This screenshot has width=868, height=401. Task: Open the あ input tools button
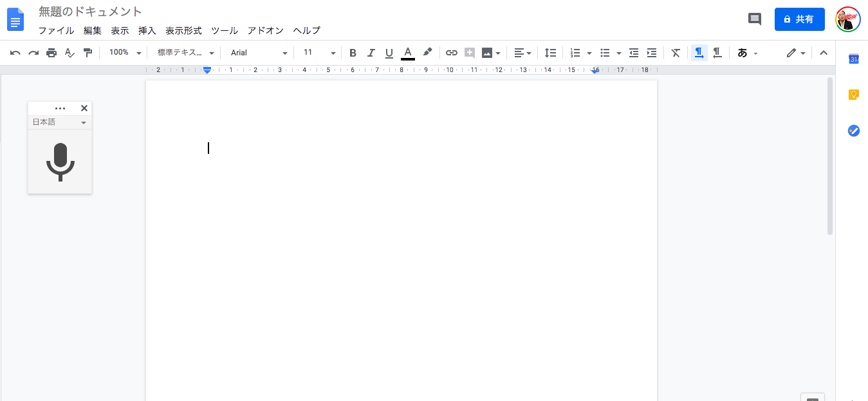(x=743, y=53)
